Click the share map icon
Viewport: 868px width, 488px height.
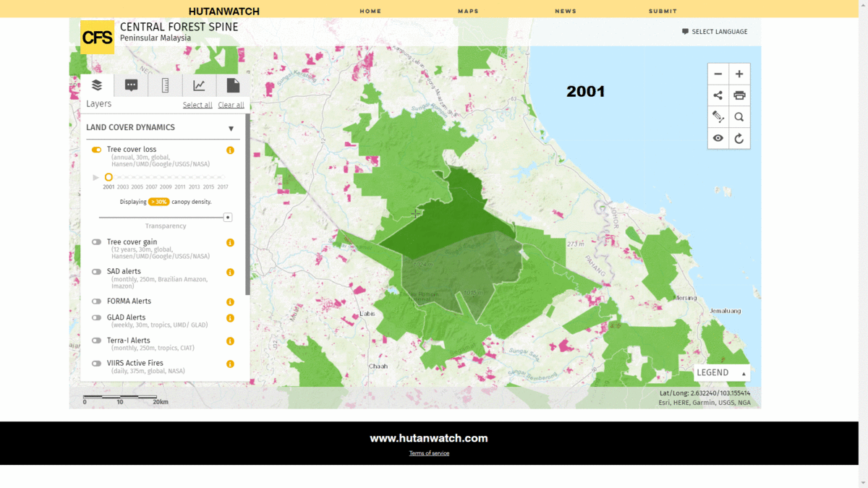(x=718, y=95)
